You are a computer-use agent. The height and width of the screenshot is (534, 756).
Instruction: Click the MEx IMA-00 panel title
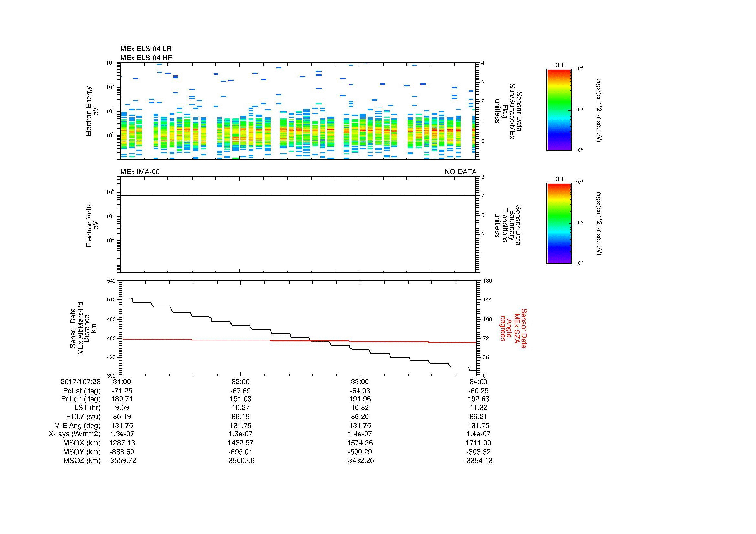tap(140, 172)
